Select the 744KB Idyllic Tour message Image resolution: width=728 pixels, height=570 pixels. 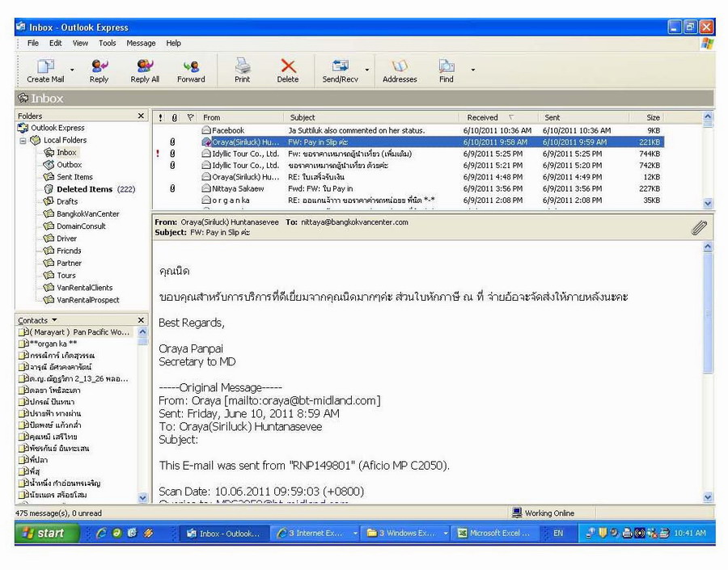pos(409,154)
